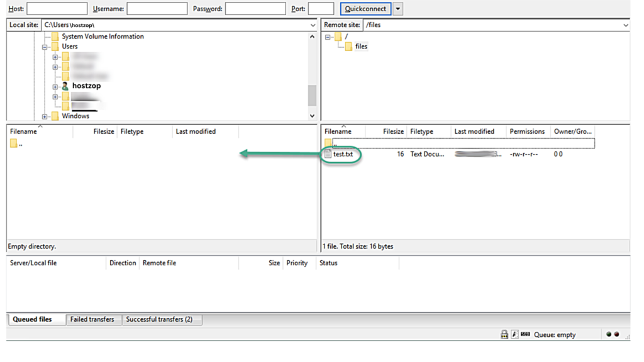Open the Local site path dropdown

(x=313, y=25)
